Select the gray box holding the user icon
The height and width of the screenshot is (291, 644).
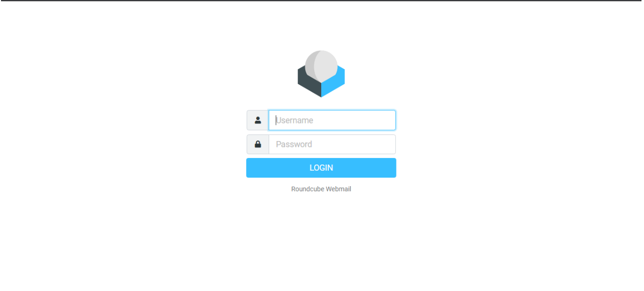coord(258,120)
